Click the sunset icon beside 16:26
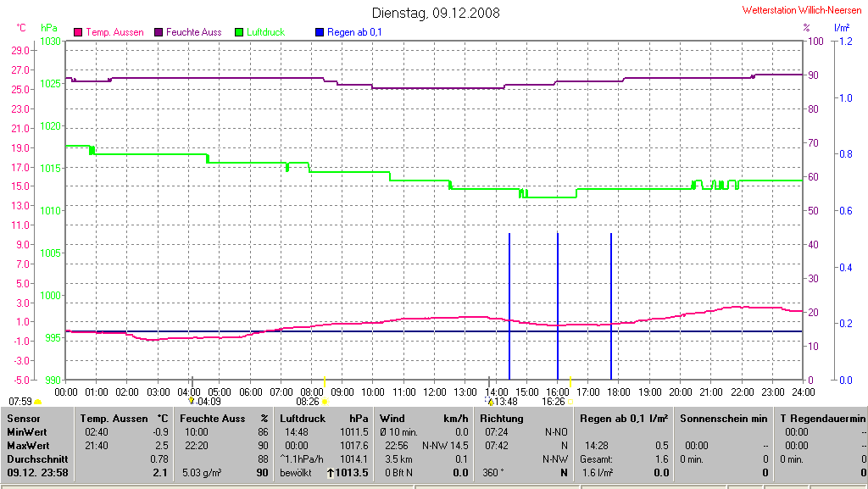The image size is (868, 489). [570, 403]
